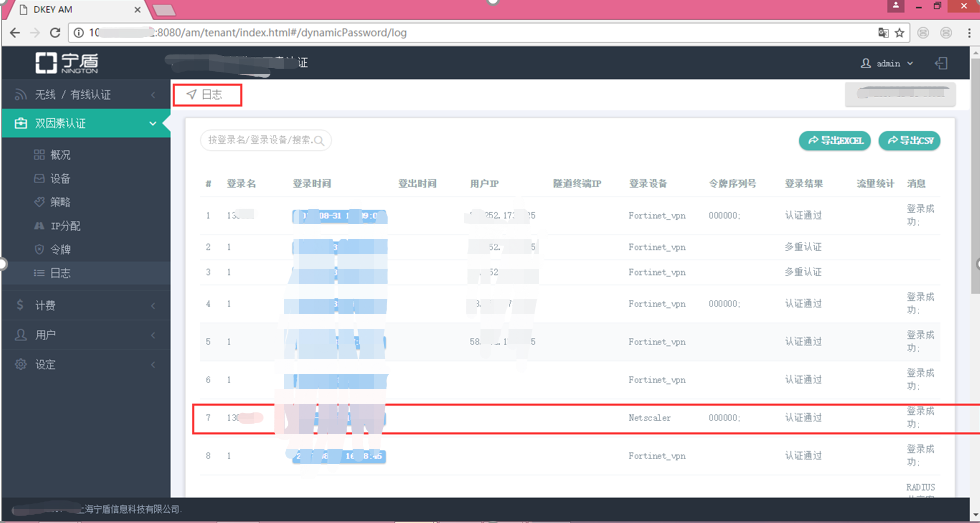Click 多重认证 result in row 2
This screenshot has height=523, width=980.
pos(803,247)
